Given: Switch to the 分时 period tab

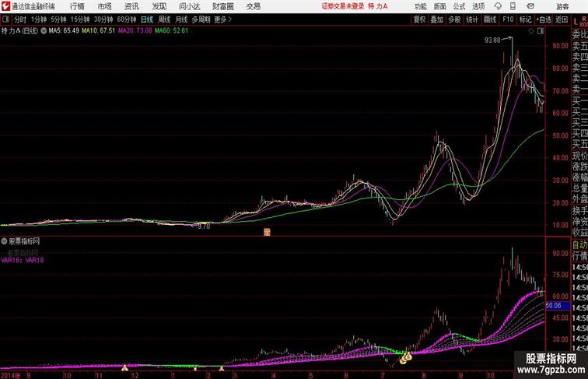Looking at the screenshot, I should 20,19.
